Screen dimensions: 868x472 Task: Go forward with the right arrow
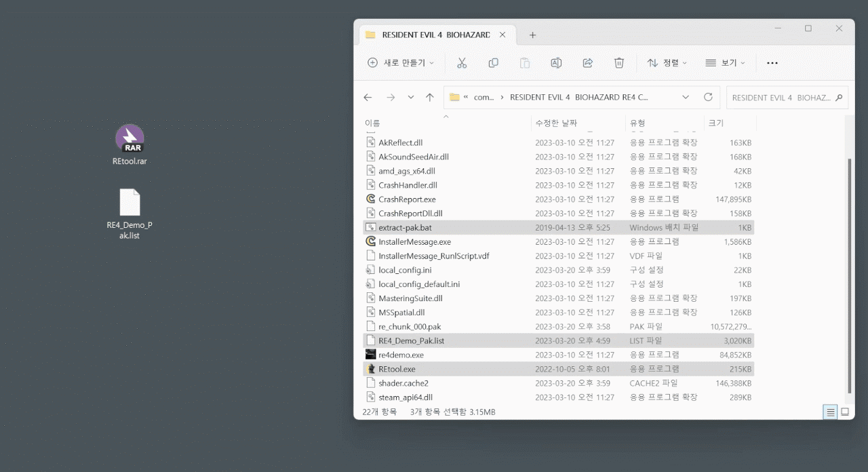coord(391,98)
